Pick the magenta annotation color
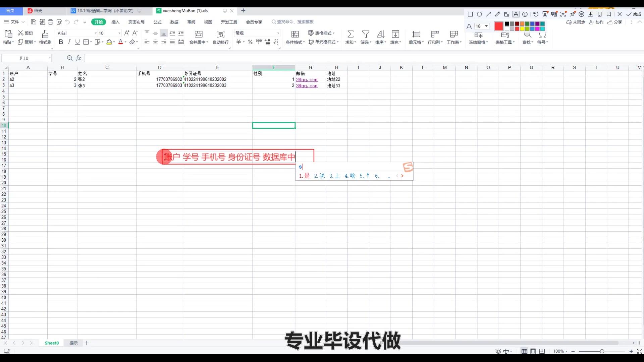The height and width of the screenshot is (362, 644). point(537,29)
